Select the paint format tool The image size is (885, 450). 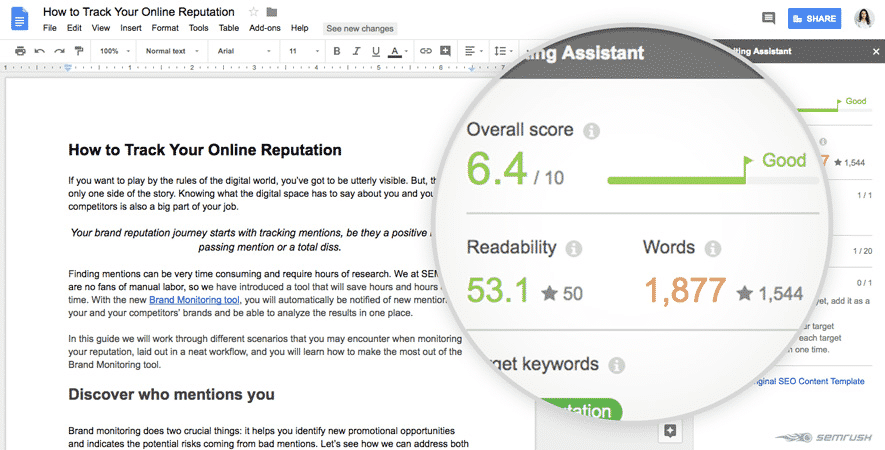point(79,50)
